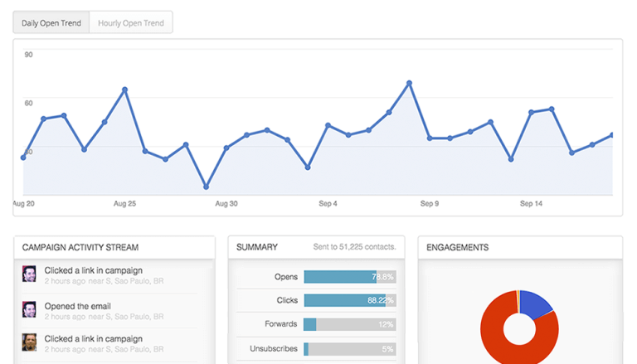Viewport: 637px width, 364px height.
Task: Click third avatar in activity stream
Action: point(29,343)
